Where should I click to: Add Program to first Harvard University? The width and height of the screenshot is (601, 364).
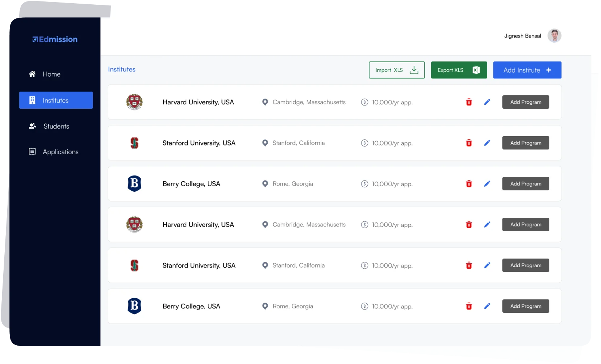click(526, 102)
